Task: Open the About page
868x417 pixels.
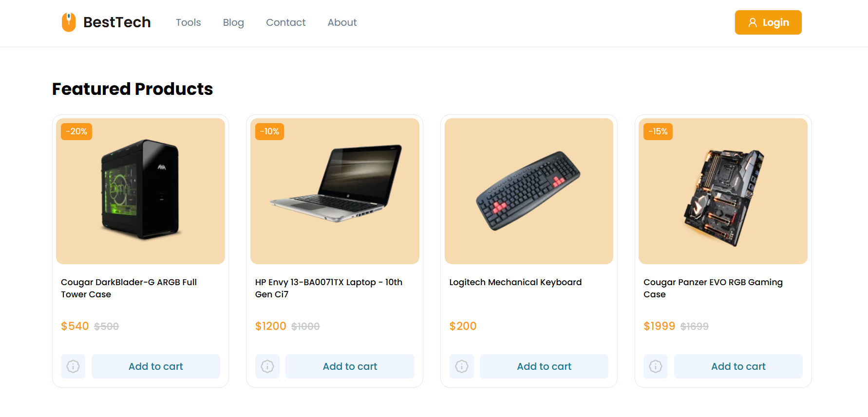Action: pos(342,22)
